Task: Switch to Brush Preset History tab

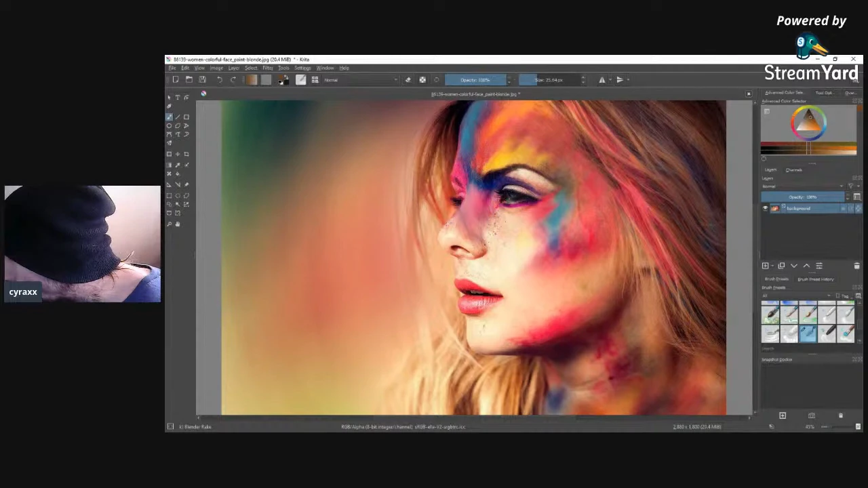Action: pos(816,279)
